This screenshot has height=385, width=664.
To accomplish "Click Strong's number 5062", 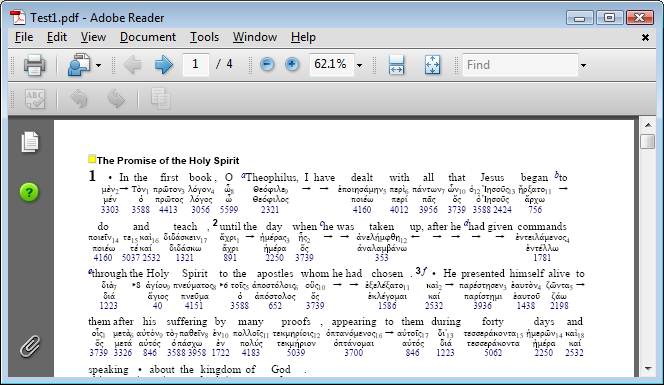I will [x=493, y=352].
